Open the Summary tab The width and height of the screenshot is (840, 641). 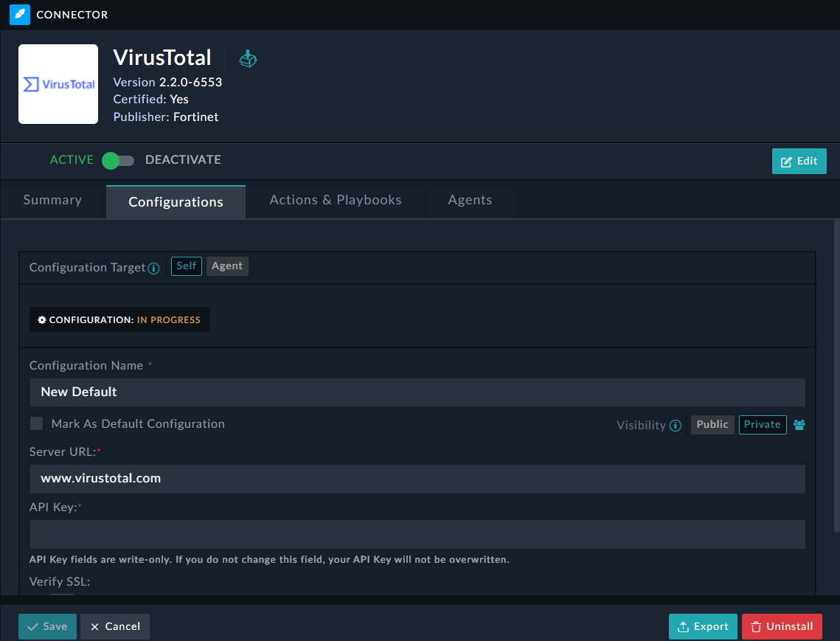[x=52, y=199]
